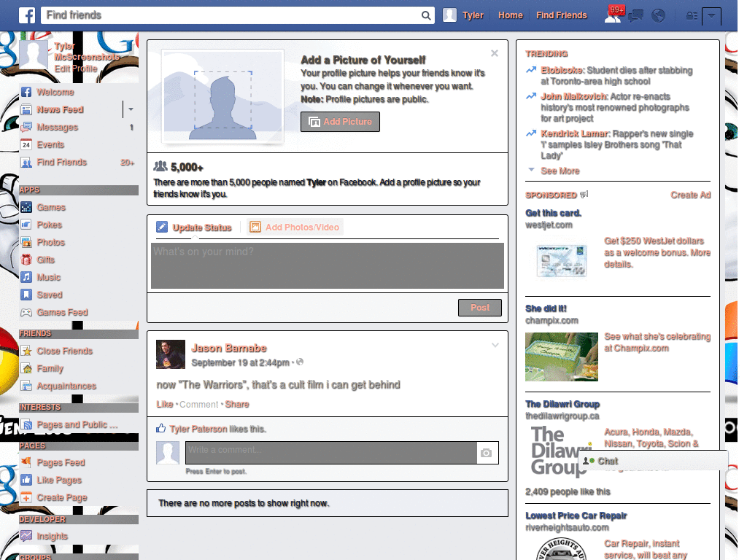The width and height of the screenshot is (747, 560).
Task: Select the Music icon in the Apps sidebar
Action: pos(27,277)
